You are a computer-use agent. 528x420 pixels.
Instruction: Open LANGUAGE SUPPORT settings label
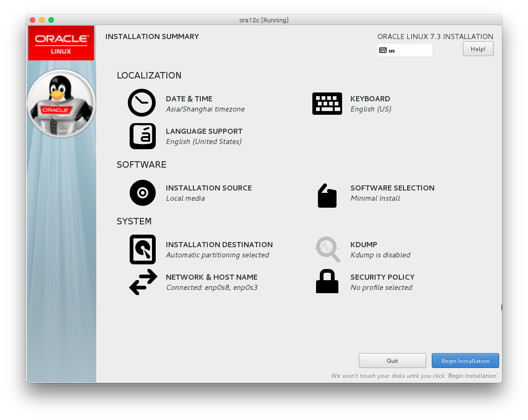[204, 131]
